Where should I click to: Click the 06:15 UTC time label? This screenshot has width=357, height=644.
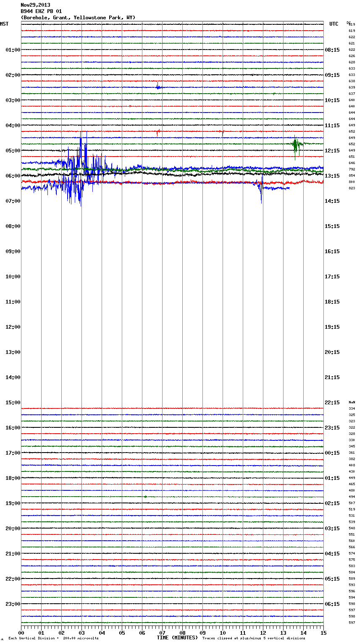point(332,604)
